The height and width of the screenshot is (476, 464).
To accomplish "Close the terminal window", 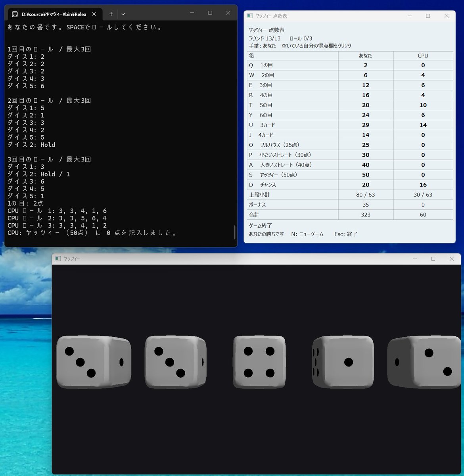I will [x=228, y=13].
